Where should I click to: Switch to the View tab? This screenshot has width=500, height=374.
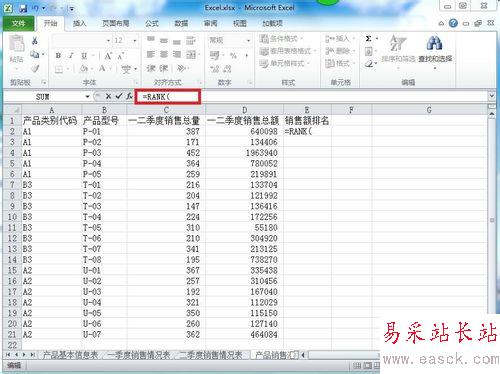pos(240,23)
